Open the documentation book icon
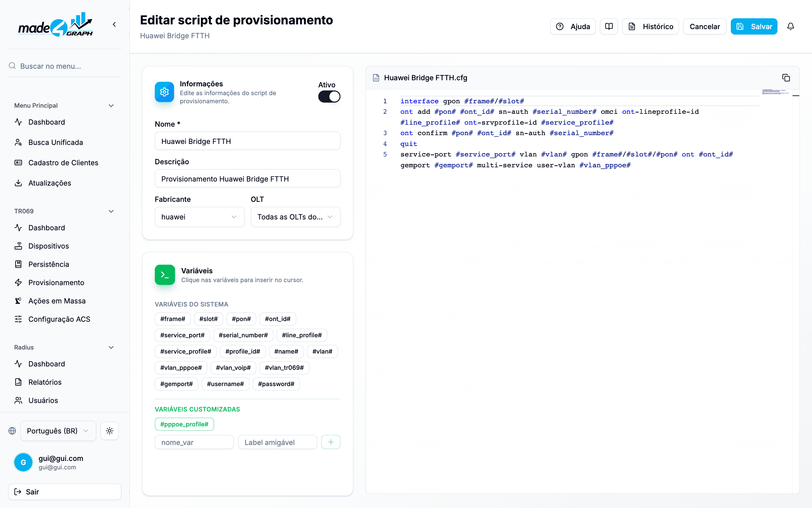The image size is (812, 508). coord(609,26)
